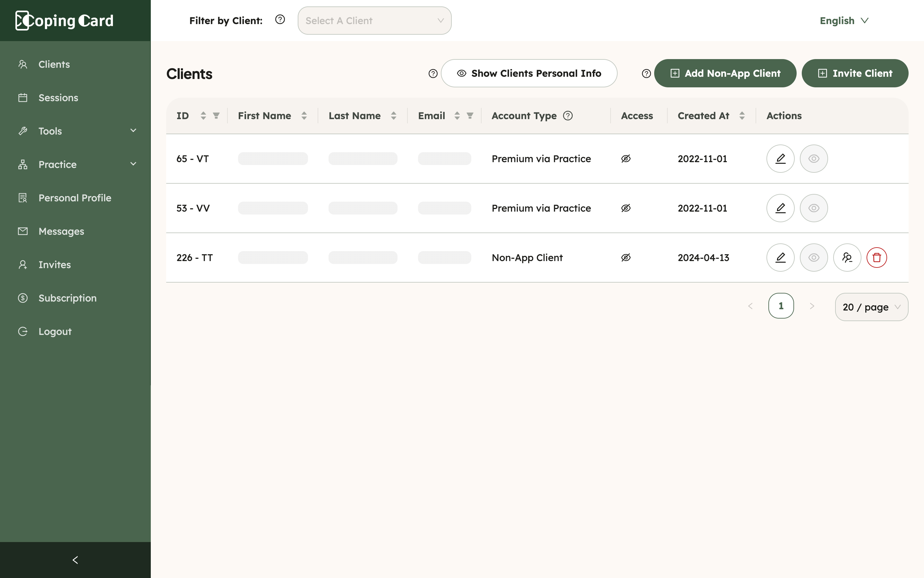
Task: Click access hidden icon for client 65 - VT
Action: coord(626,159)
